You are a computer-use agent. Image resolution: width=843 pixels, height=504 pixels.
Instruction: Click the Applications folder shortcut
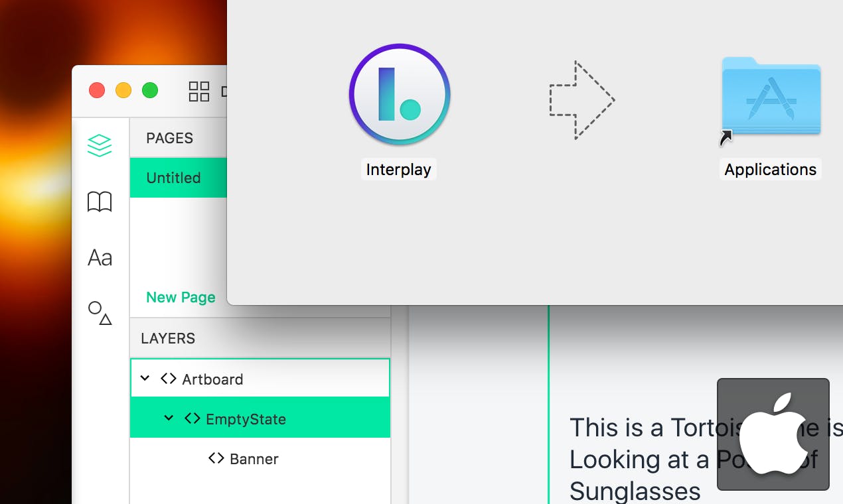771,97
